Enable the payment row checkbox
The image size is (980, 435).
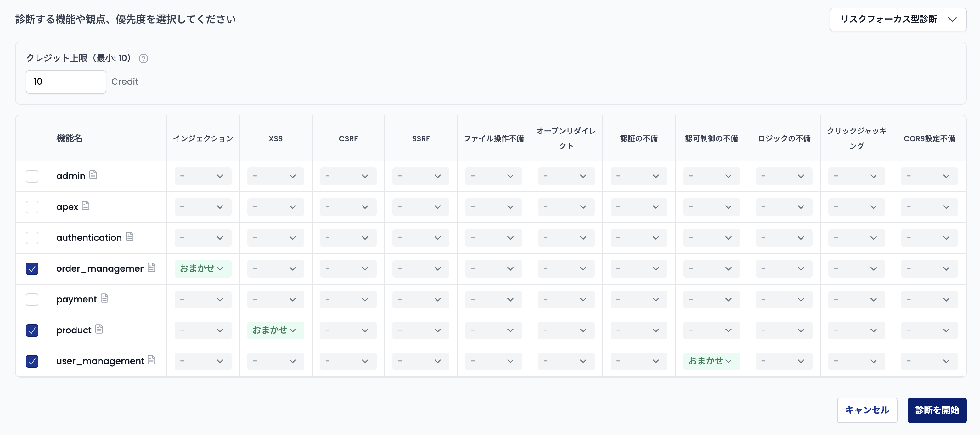(32, 300)
